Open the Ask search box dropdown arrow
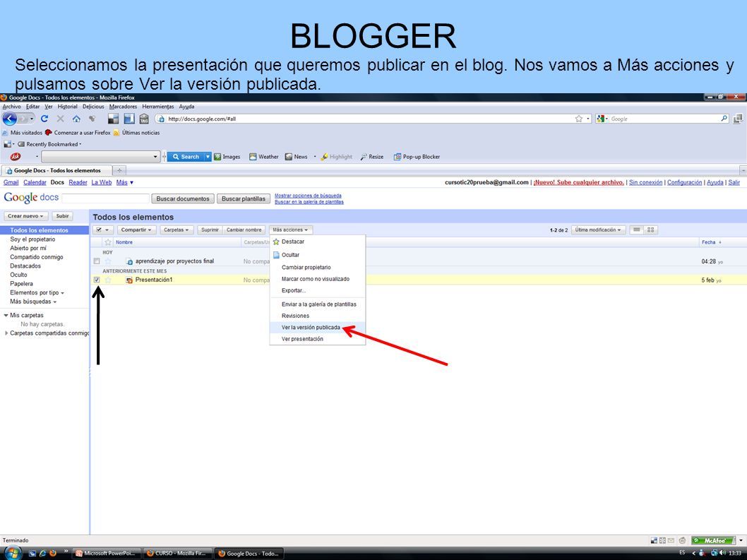This screenshot has width=747, height=560. click(x=155, y=156)
